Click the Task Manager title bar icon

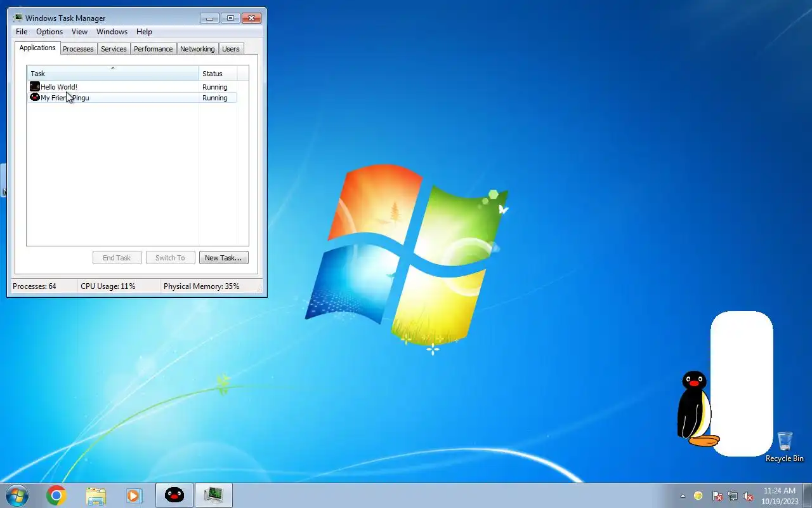[18, 18]
